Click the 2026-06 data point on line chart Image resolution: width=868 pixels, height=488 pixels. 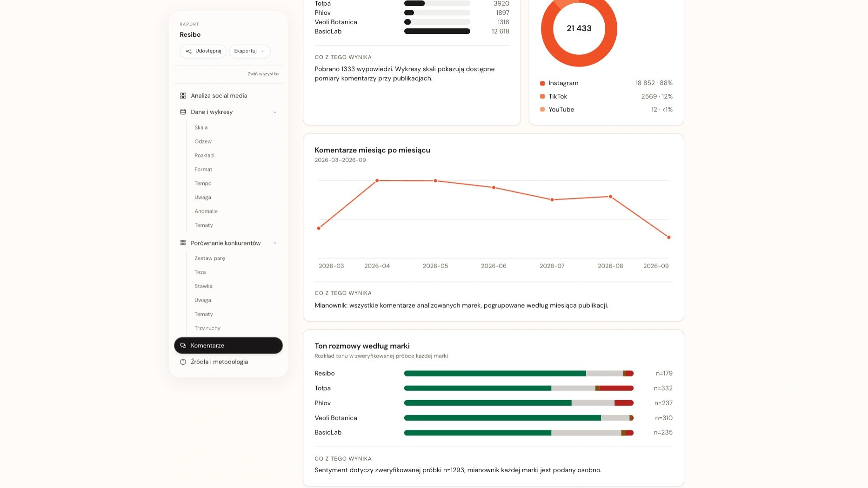494,188
